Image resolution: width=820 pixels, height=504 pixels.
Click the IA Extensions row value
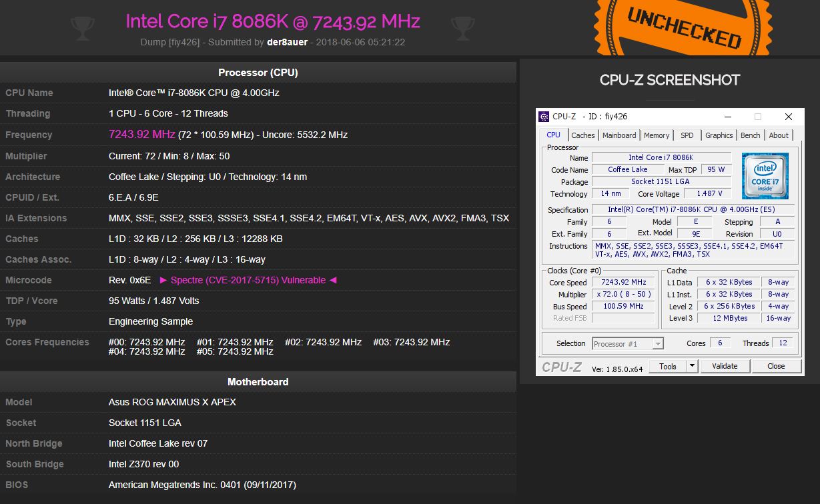tap(309, 218)
